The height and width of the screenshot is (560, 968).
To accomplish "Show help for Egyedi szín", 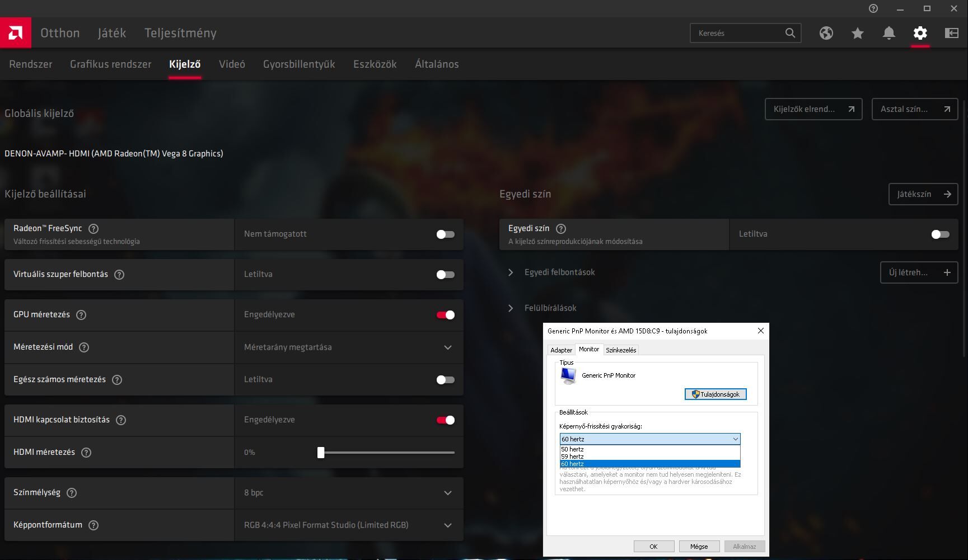I will pos(561,229).
